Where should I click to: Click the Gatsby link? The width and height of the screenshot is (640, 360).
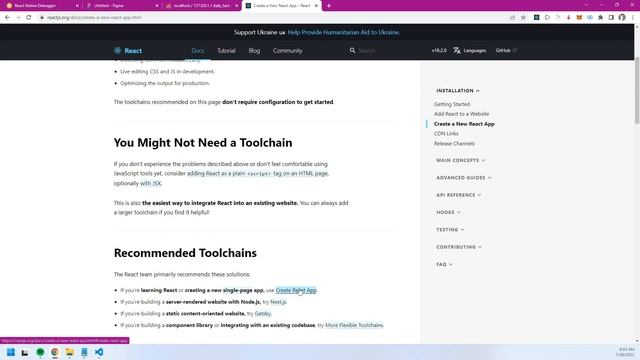tap(262, 313)
